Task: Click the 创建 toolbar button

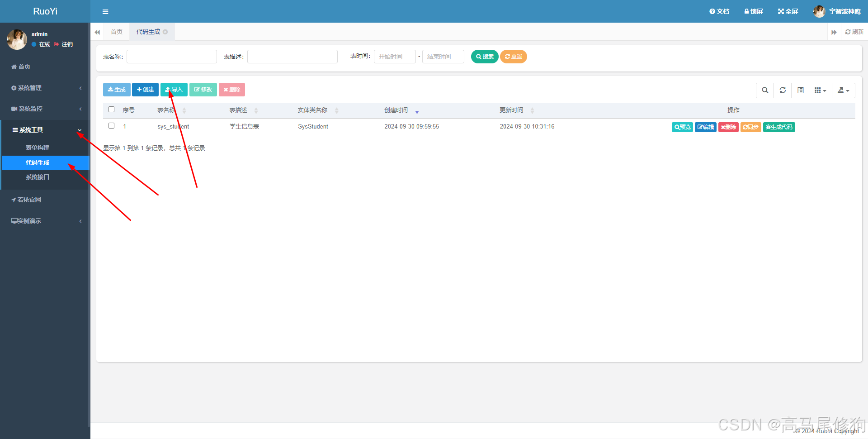Action: (x=145, y=90)
